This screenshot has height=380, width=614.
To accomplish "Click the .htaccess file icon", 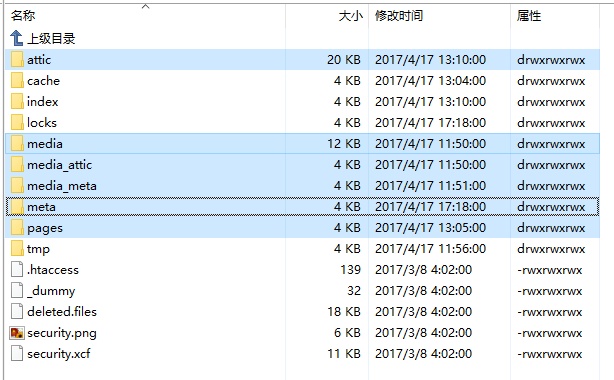I will [x=17, y=270].
